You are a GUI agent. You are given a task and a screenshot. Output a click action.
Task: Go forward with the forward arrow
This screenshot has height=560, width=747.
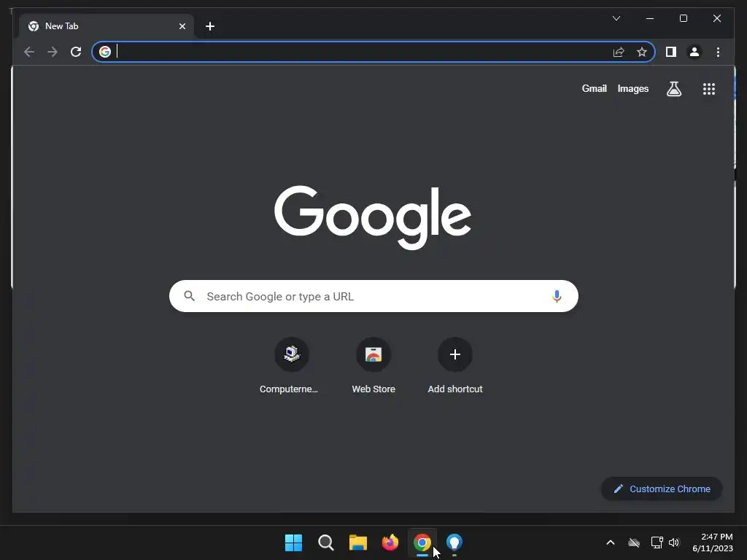point(53,52)
